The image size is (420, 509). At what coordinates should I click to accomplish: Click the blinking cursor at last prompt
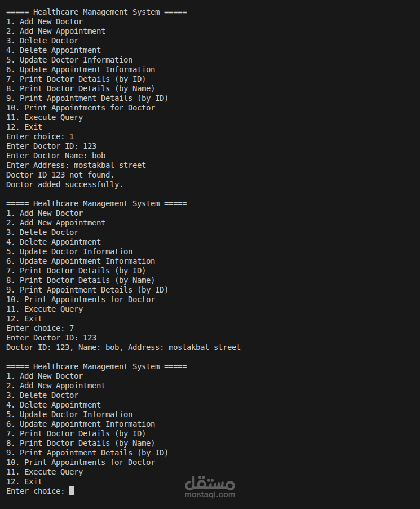coord(72,491)
